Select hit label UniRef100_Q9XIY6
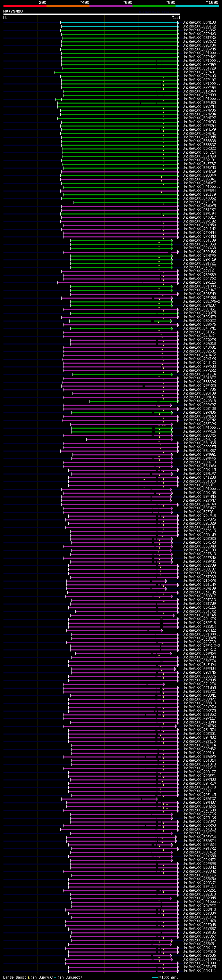This screenshot has height=980, width=222. pyautogui.click(x=199, y=359)
